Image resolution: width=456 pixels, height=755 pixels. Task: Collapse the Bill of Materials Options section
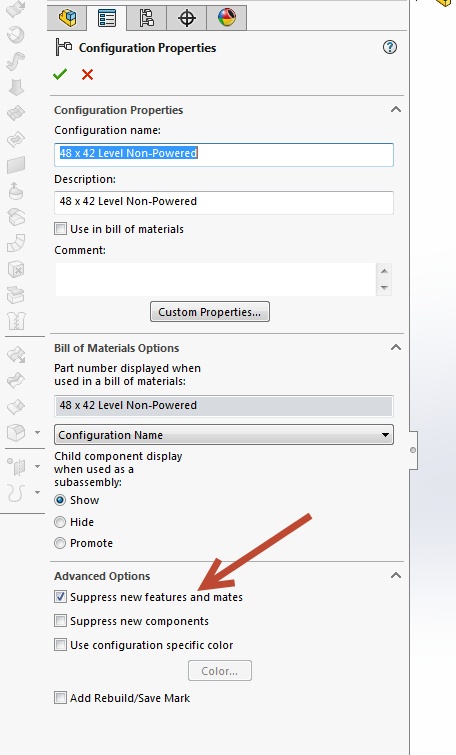(x=396, y=347)
